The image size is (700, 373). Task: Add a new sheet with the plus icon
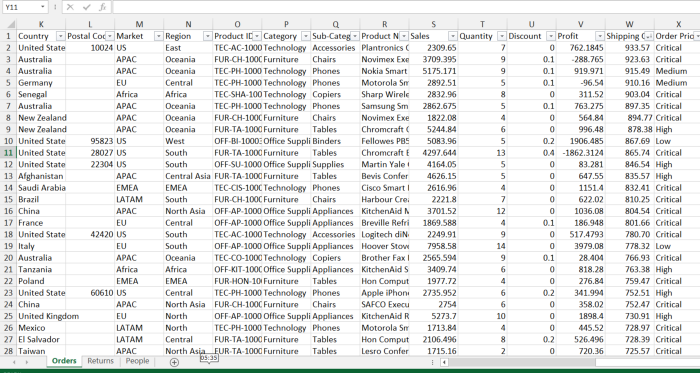[174, 362]
